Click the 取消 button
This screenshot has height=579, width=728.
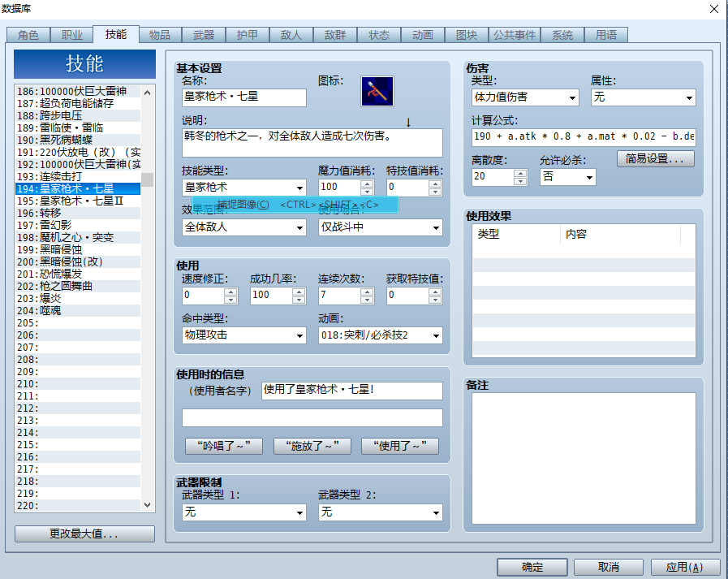tap(609, 568)
